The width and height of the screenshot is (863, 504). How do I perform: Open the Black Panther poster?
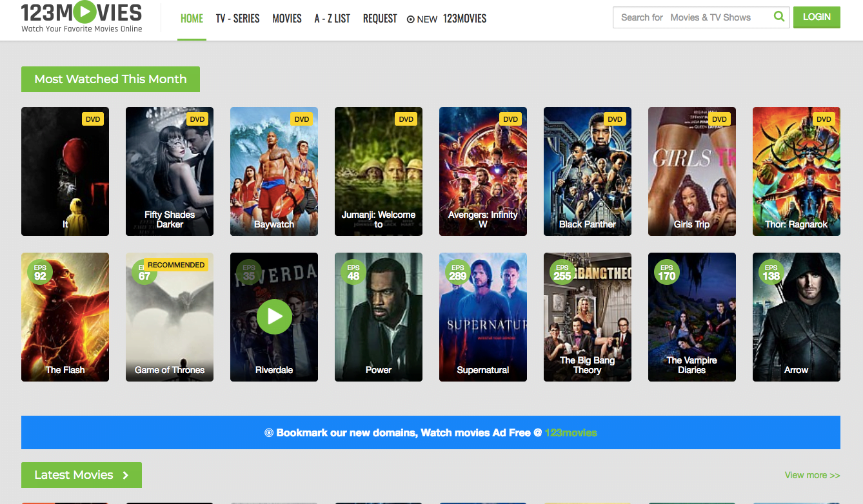click(x=588, y=171)
